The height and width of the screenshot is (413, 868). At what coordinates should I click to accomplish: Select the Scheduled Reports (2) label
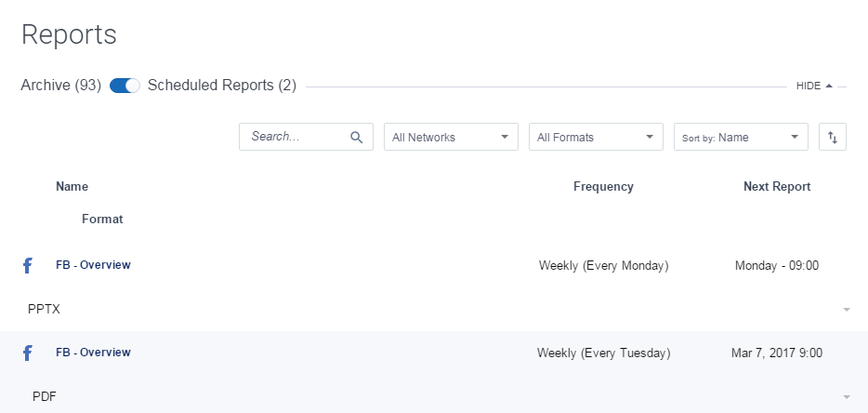coord(221,86)
